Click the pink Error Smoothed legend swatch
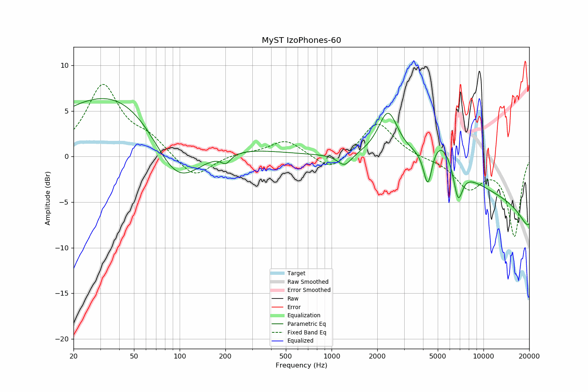The width and height of the screenshot is (588, 392). click(x=277, y=290)
